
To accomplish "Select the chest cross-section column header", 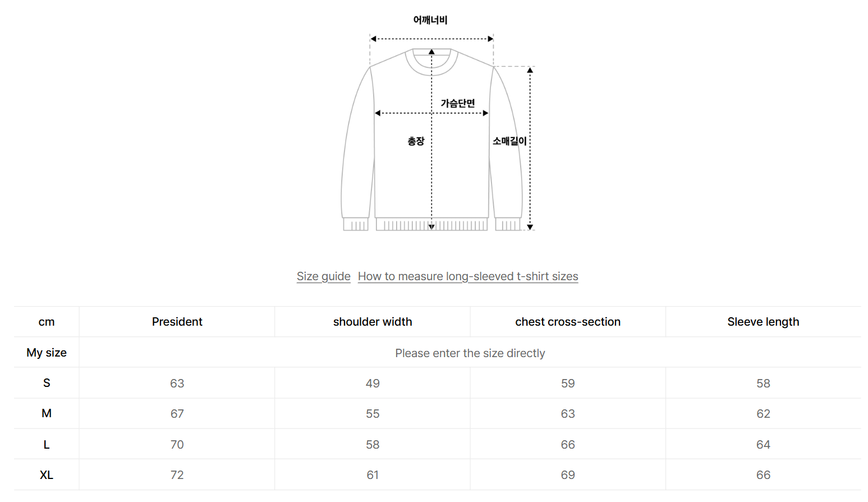I will [x=568, y=322].
